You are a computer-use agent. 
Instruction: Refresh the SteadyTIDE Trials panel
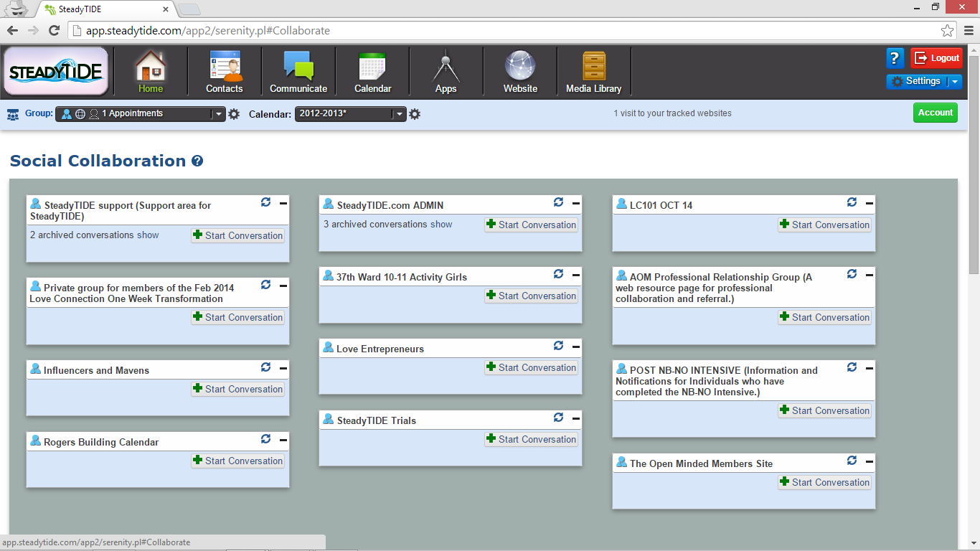(x=558, y=418)
